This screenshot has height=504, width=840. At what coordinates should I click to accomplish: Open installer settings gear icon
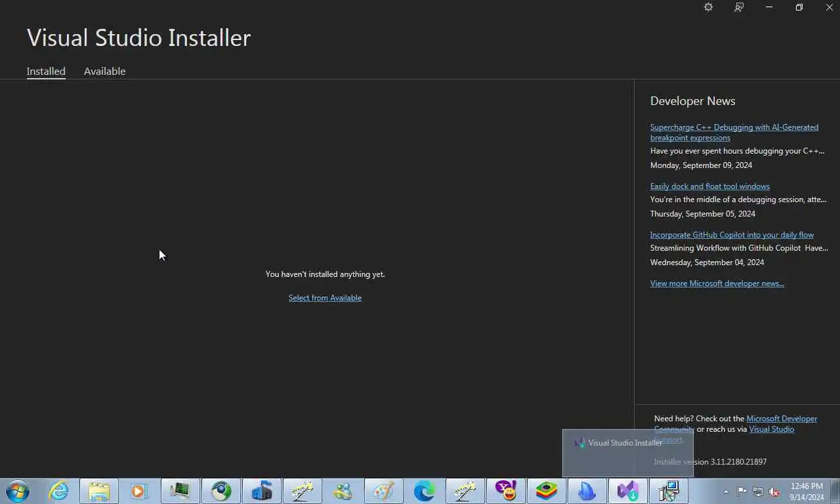[708, 7]
